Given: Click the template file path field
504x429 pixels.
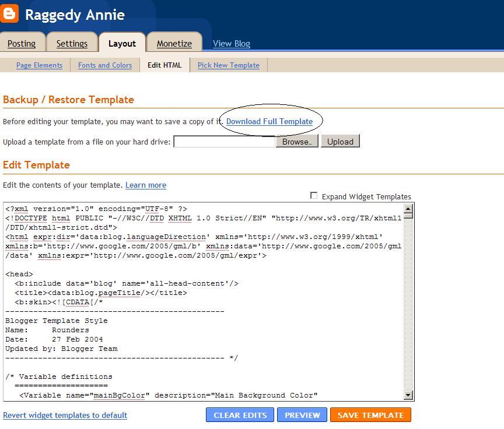Looking at the screenshot, I should (x=225, y=142).
